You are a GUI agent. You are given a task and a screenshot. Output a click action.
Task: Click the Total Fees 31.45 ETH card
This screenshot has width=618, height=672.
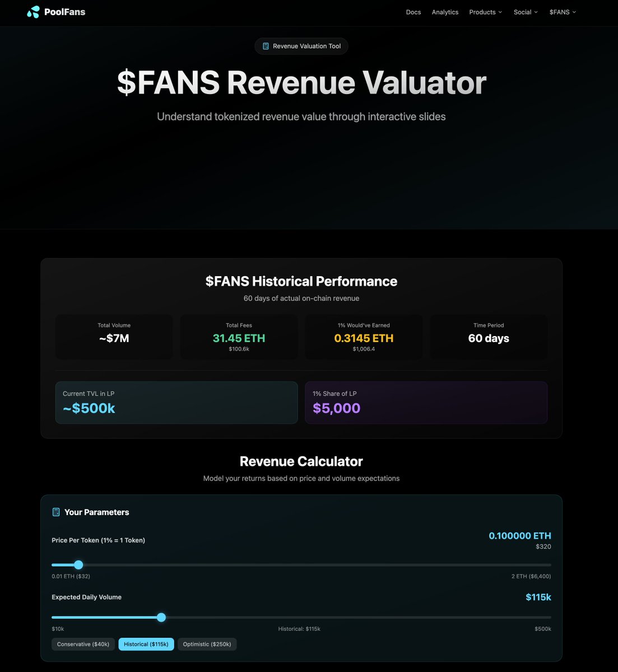[x=239, y=337]
